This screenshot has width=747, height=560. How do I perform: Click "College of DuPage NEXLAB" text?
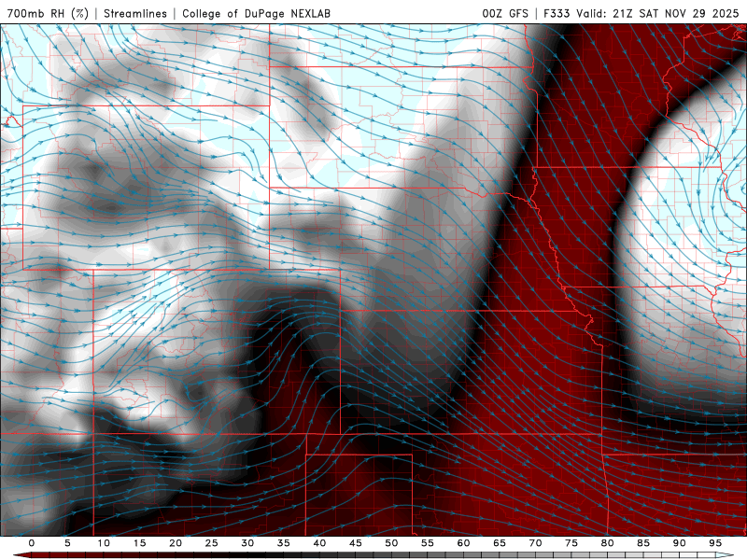click(256, 13)
